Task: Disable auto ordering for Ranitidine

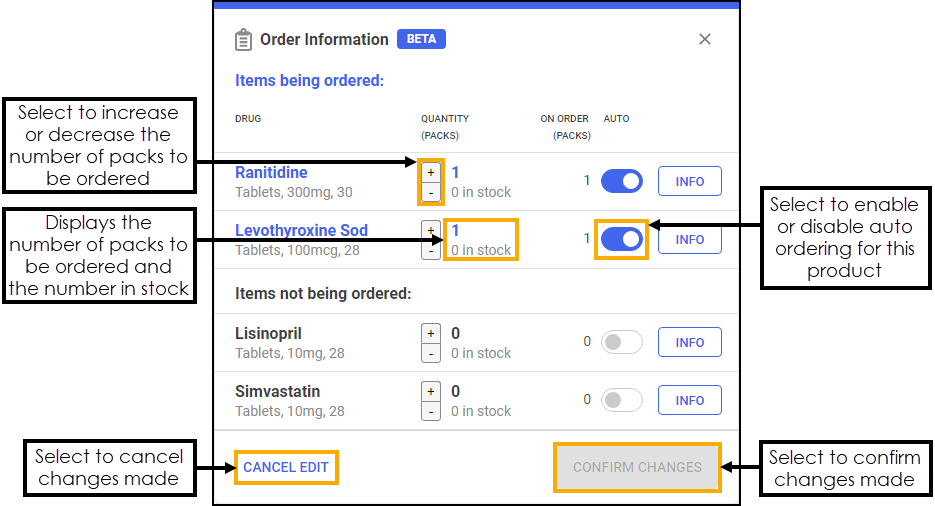Action: 621,182
